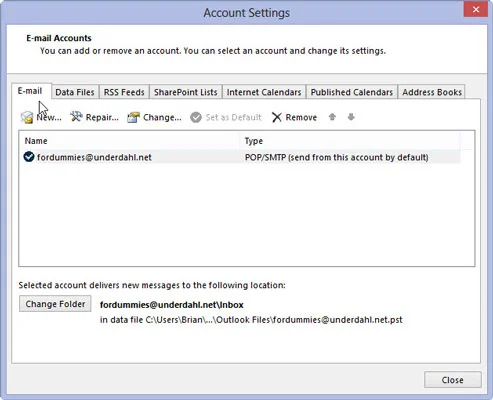Close the Account Settings window with X

pyautogui.click(x=476, y=10)
